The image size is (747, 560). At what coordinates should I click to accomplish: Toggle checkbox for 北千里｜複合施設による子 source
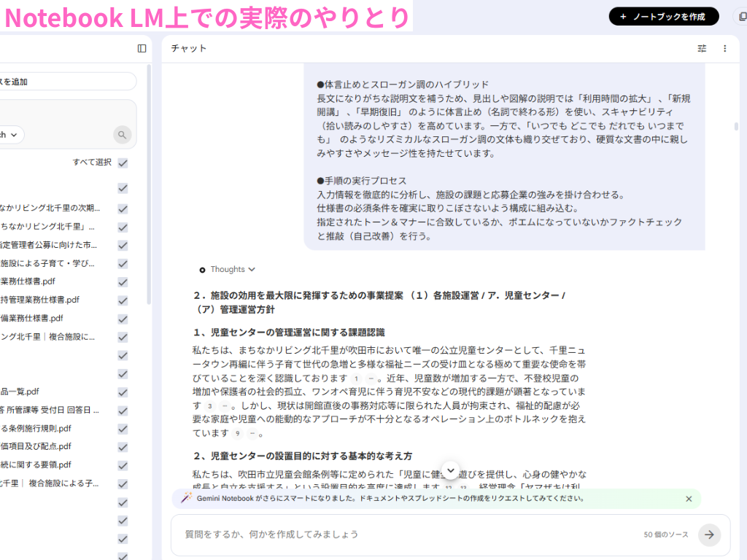click(123, 484)
